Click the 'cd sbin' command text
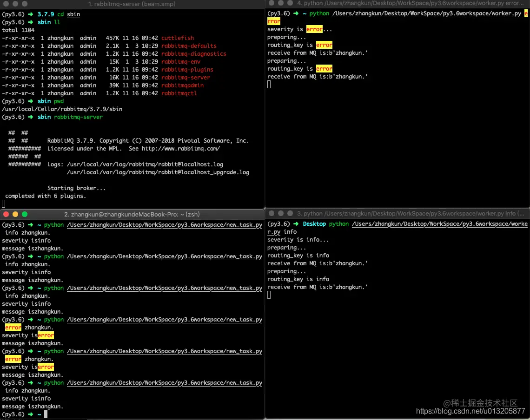 pyautogui.click(x=69, y=14)
